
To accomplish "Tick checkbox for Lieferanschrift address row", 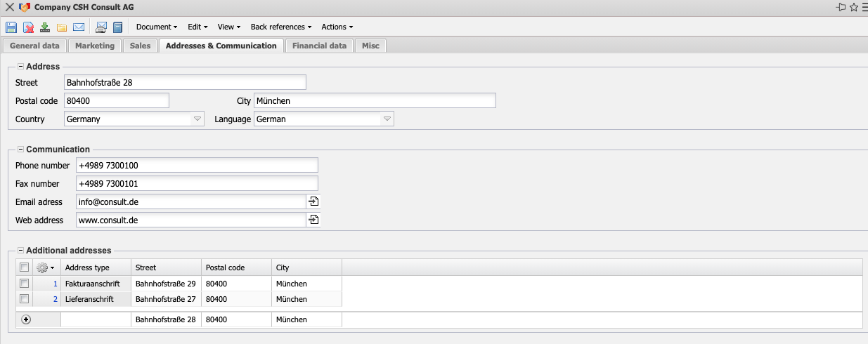I will point(25,299).
